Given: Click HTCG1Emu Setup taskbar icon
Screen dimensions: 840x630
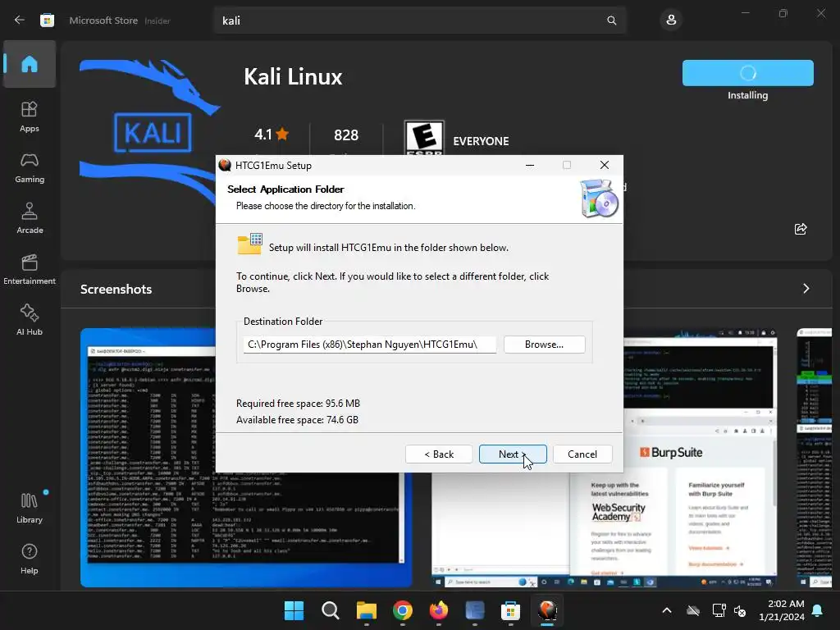Looking at the screenshot, I should (547, 610).
